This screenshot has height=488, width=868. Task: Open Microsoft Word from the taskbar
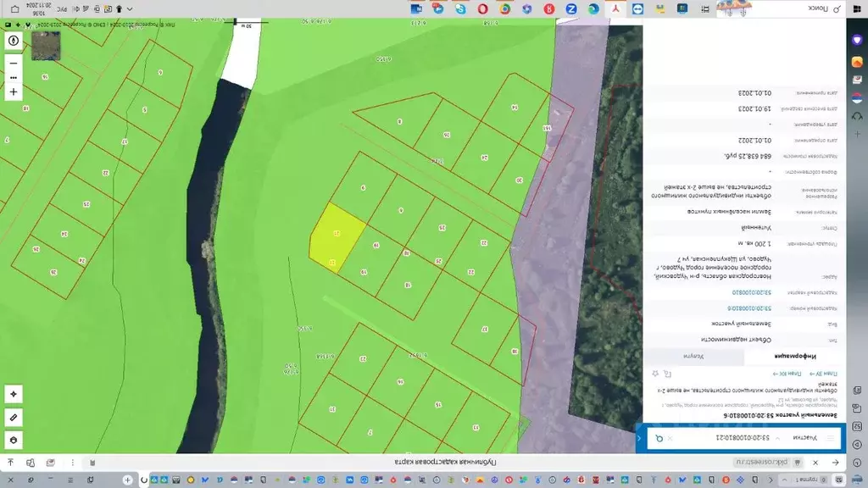[416, 8]
